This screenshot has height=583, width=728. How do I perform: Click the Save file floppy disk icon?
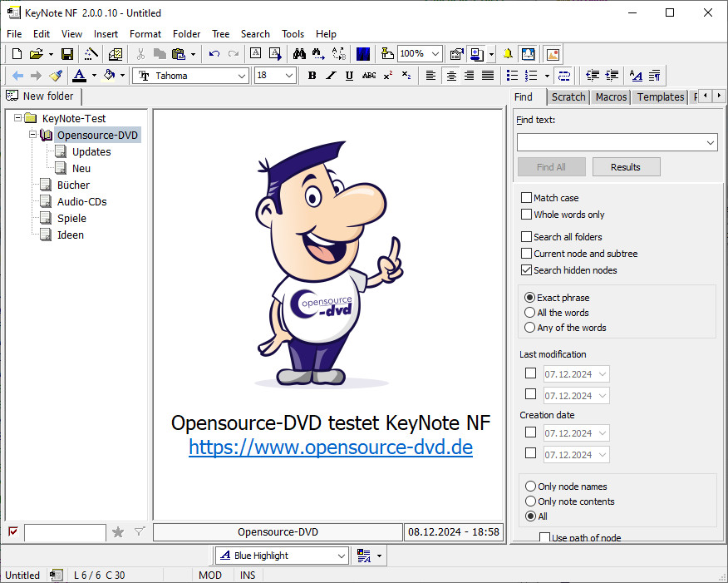67,54
